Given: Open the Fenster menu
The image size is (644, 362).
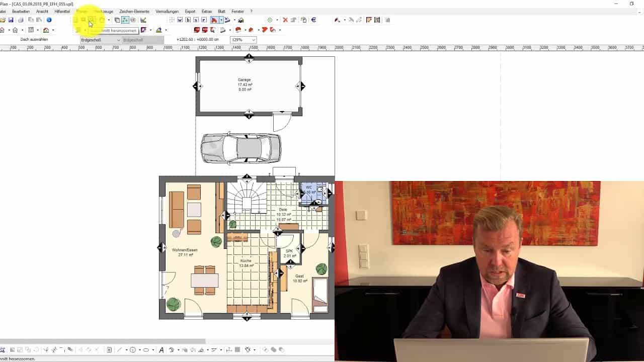Looking at the screenshot, I should pos(237,11).
